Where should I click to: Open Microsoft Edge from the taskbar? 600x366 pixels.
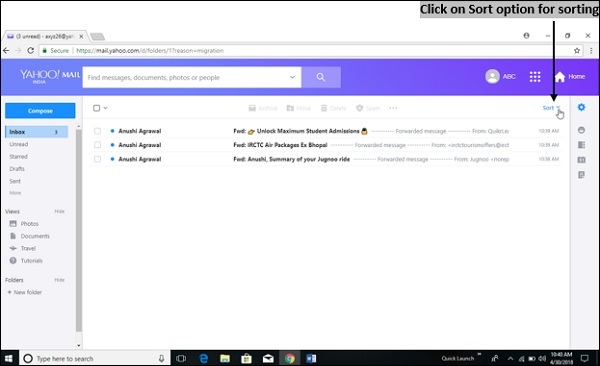click(204, 358)
